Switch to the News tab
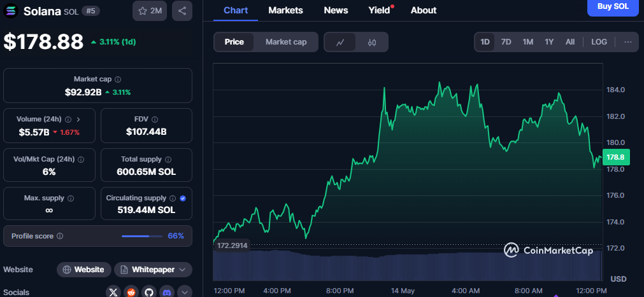Image resolution: width=644 pixels, height=297 pixels. (336, 10)
